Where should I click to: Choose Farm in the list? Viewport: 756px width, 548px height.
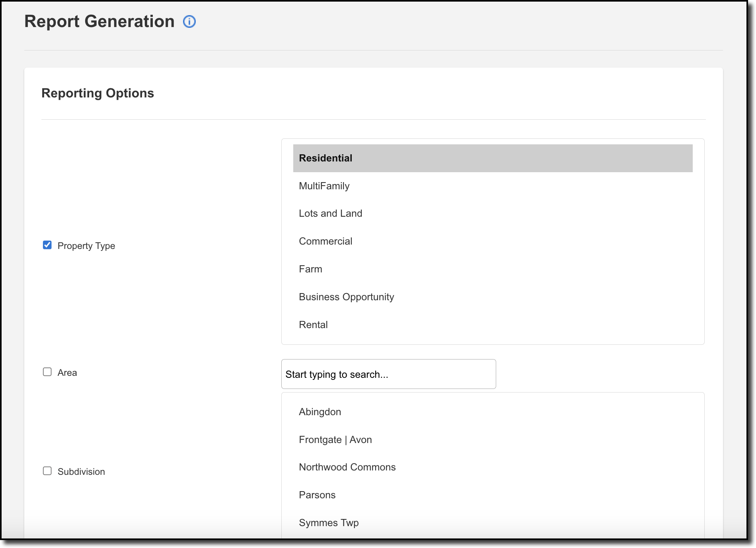pos(493,269)
